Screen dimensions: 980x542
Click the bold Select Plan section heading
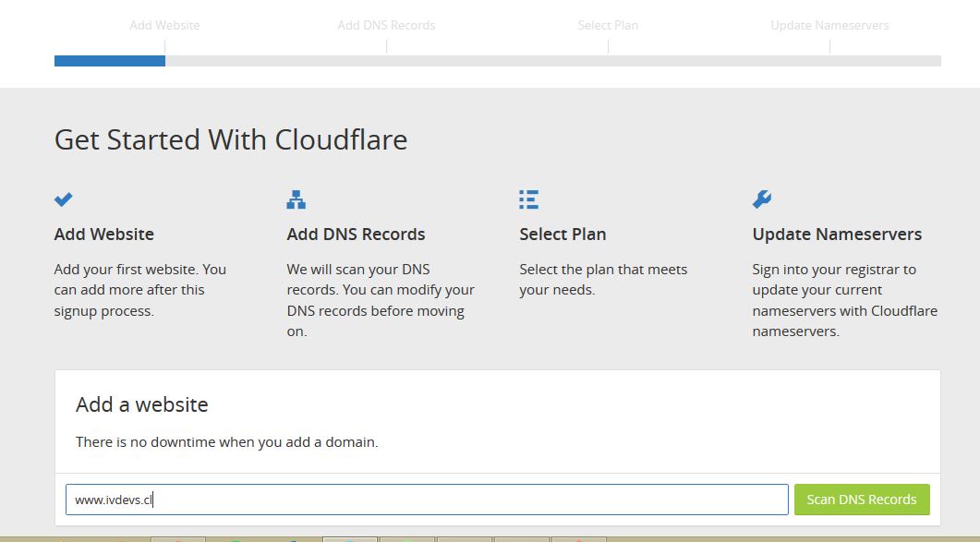tap(563, 235)
